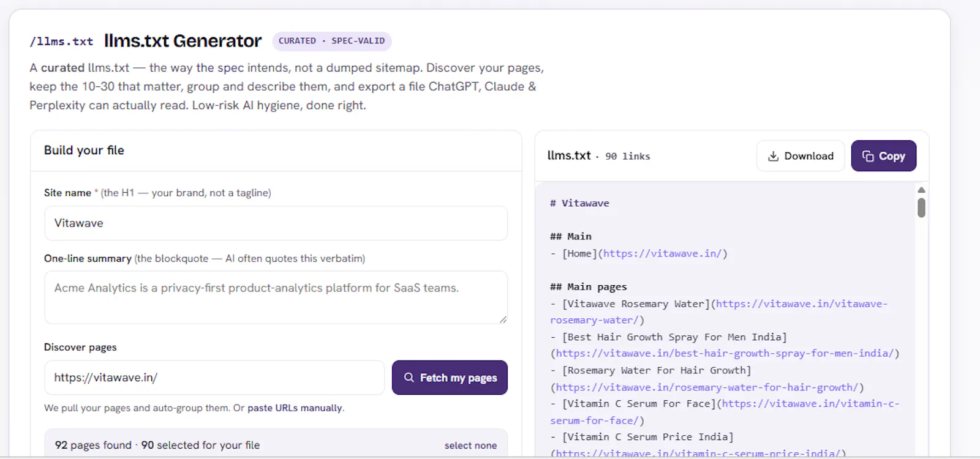This screenshot has width=980, height=459.
Task: Click the /llms.txt path label
Action: (x=61, y=42)
